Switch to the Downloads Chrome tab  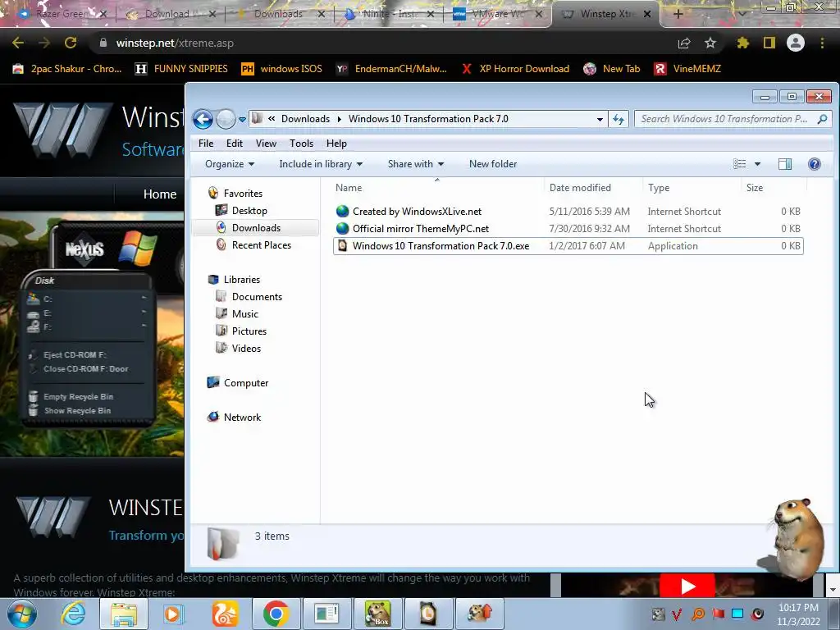278,14
